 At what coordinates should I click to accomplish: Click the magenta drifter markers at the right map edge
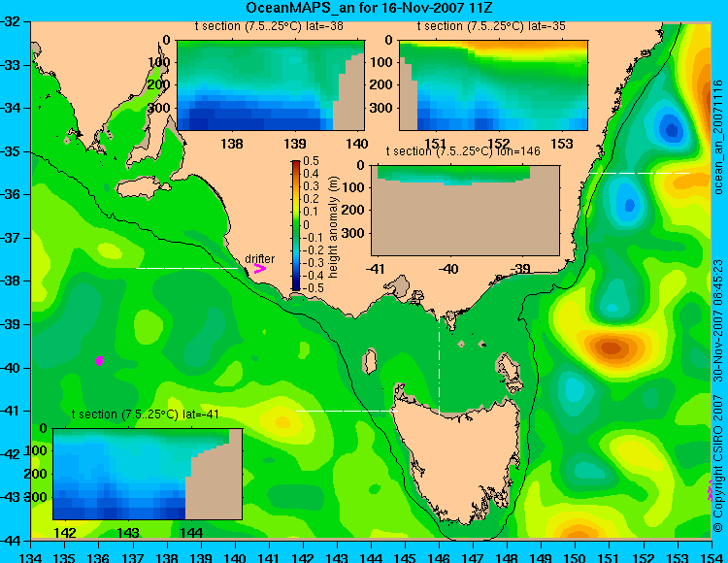coord(711,490)
